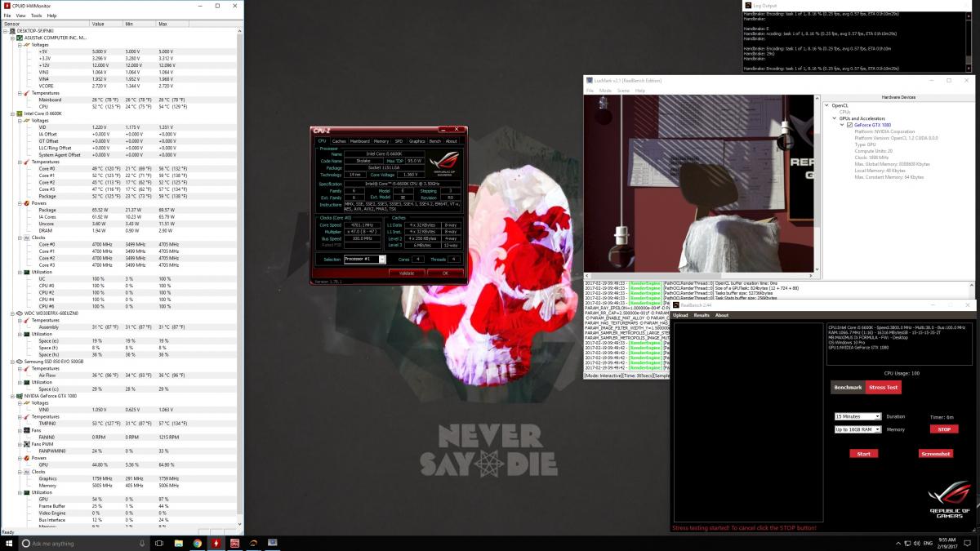The height and width of the screenshot is (551, 980).
Task: Open Task View from the taskbar
Action: coord(161,543)
